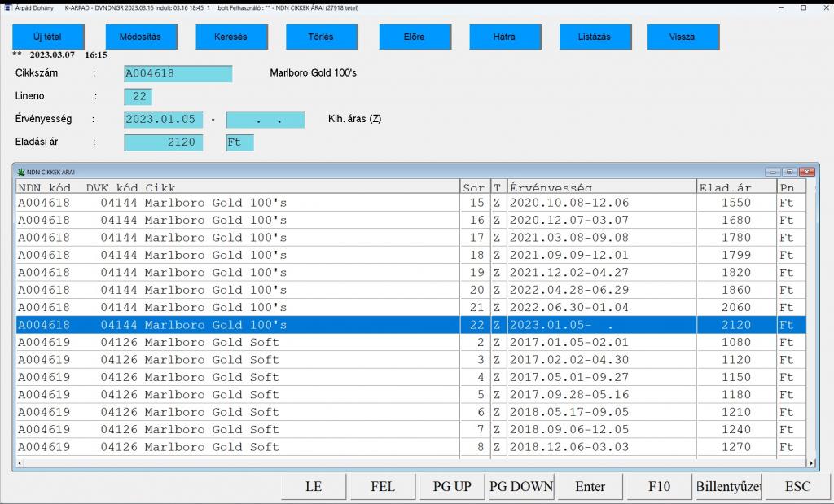The height and width of the screenshot is (504, 834).
Task: Click into the Cikkszám field A004618
Action: tap(178, 73)
